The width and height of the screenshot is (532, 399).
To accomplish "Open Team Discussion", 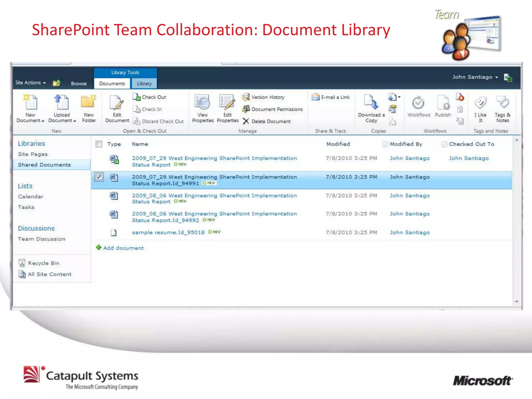I will click(x=42, y=239).
